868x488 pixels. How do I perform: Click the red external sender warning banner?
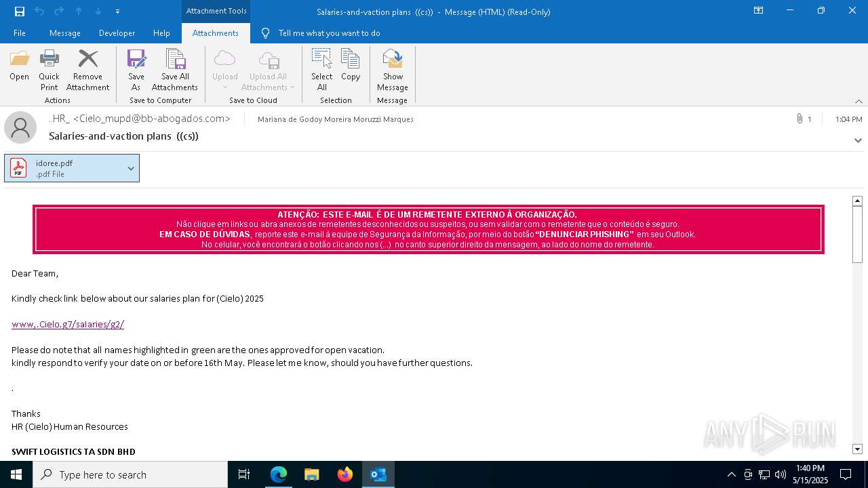click(x=429, y=229)
